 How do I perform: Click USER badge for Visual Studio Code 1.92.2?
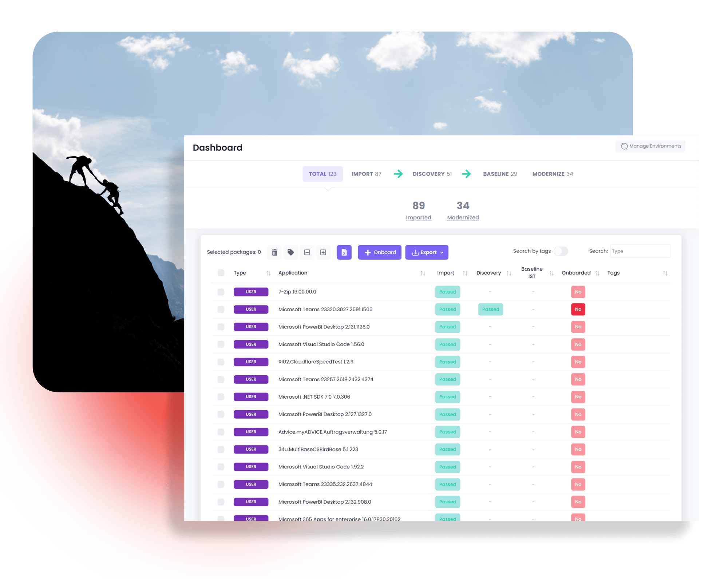251,467
